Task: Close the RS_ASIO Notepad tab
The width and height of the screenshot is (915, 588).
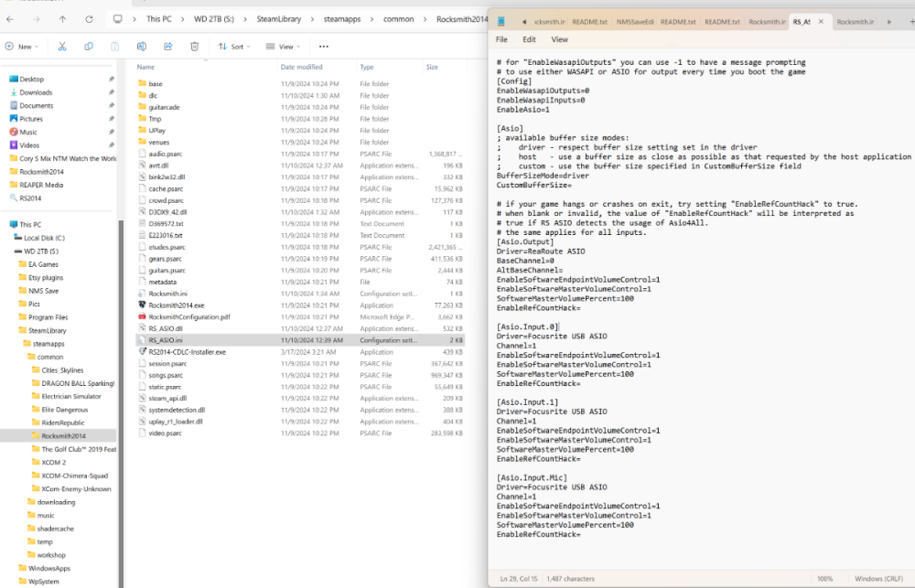Action: click(x=821, y=21)
